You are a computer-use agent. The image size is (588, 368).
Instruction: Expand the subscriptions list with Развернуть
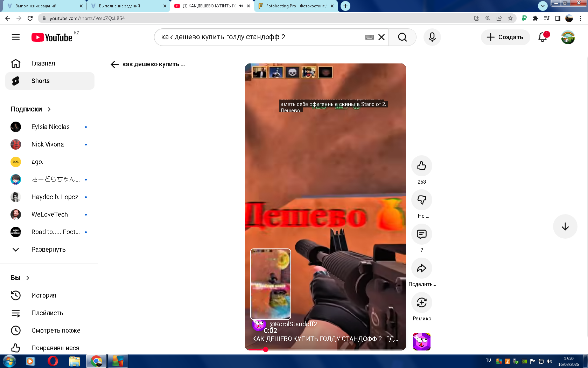tap(50, 250)
